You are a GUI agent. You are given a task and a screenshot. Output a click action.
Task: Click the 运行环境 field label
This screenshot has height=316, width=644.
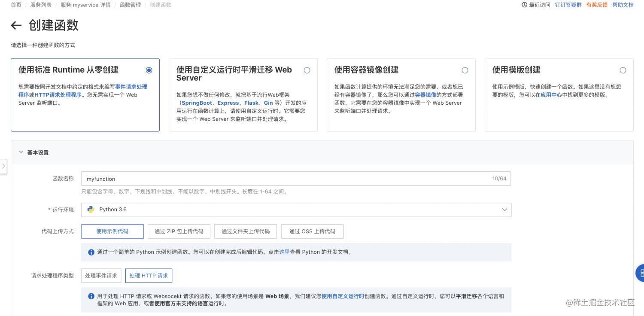click(63, 210)
